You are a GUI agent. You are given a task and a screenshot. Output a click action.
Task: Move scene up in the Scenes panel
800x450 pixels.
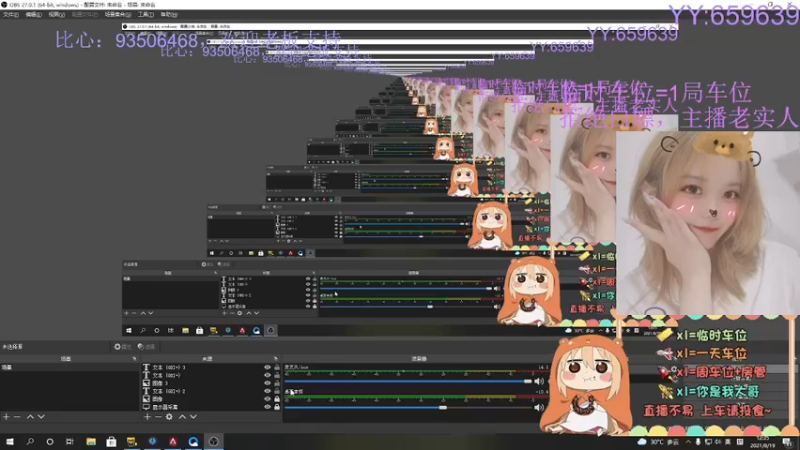tap(30, 417)
